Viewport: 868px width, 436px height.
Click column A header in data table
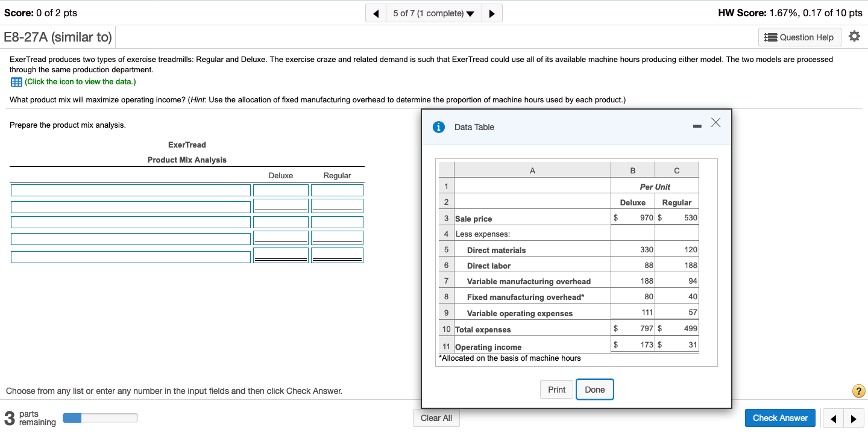coord(532,170)
